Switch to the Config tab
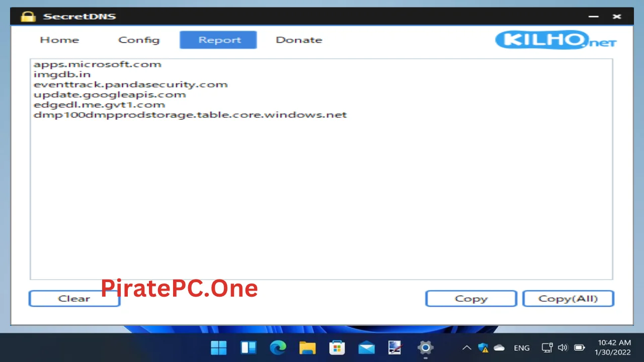Screen dimensions: 644x362 139,40
